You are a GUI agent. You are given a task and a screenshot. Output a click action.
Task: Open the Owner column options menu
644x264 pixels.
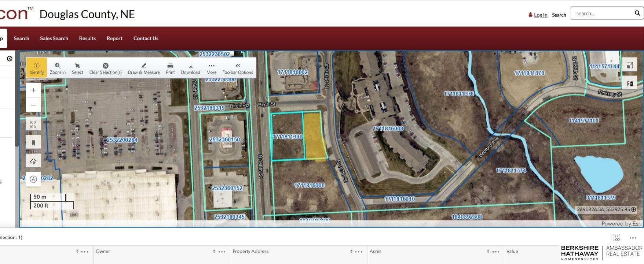pos(222,252)
